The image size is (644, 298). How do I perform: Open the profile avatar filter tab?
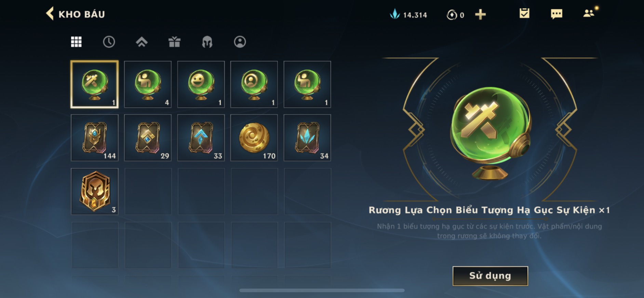point(240,42)
